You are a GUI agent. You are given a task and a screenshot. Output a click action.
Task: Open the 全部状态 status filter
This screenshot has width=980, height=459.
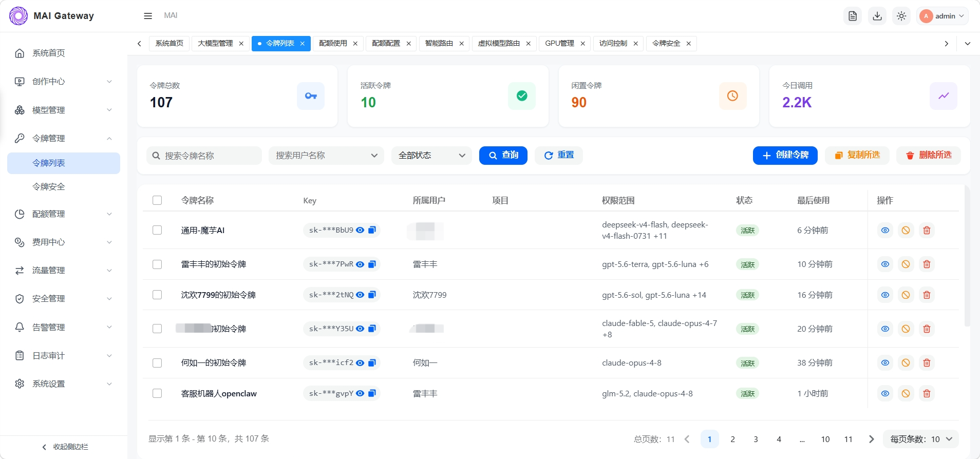tap(431, 156)
